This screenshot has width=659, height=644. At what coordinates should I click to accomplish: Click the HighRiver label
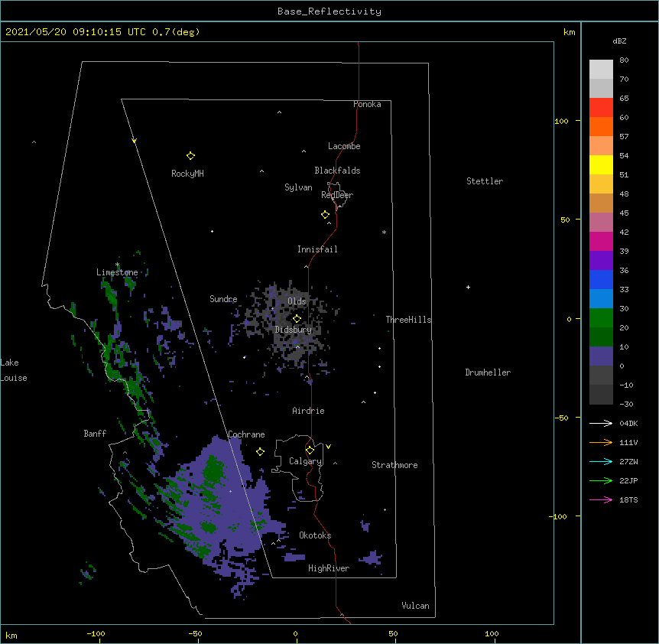click(x=329, y=568)
